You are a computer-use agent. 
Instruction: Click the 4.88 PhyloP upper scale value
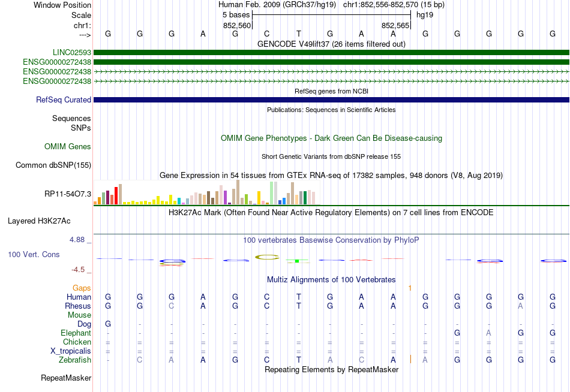[x=77, y=240]
